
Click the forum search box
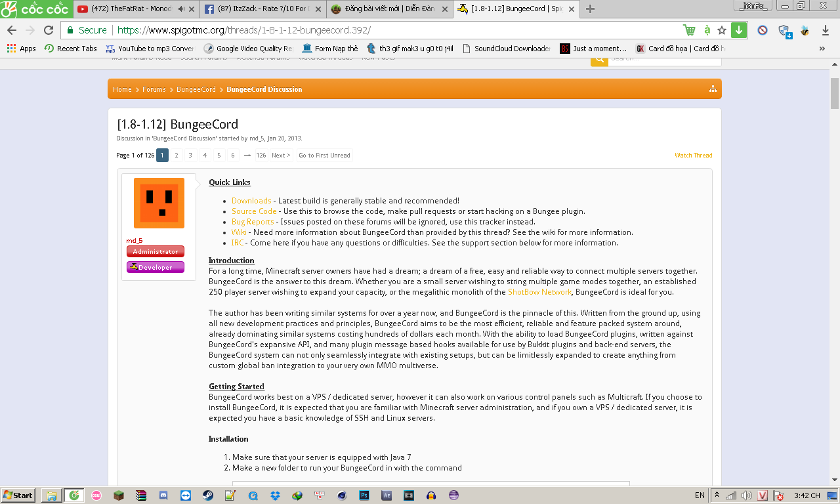pyautogui.click(x=664, y=60)
